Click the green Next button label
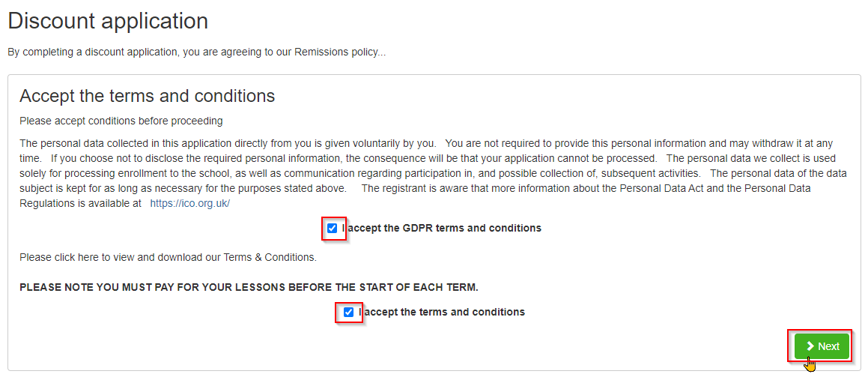Viewport: 868px width, 380px height. click(829, 346)
